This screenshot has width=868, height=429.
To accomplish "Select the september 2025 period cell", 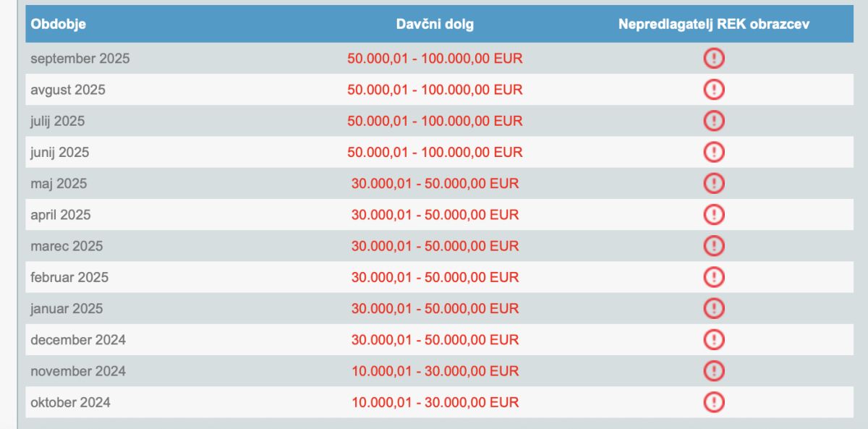I will point(80,59).
